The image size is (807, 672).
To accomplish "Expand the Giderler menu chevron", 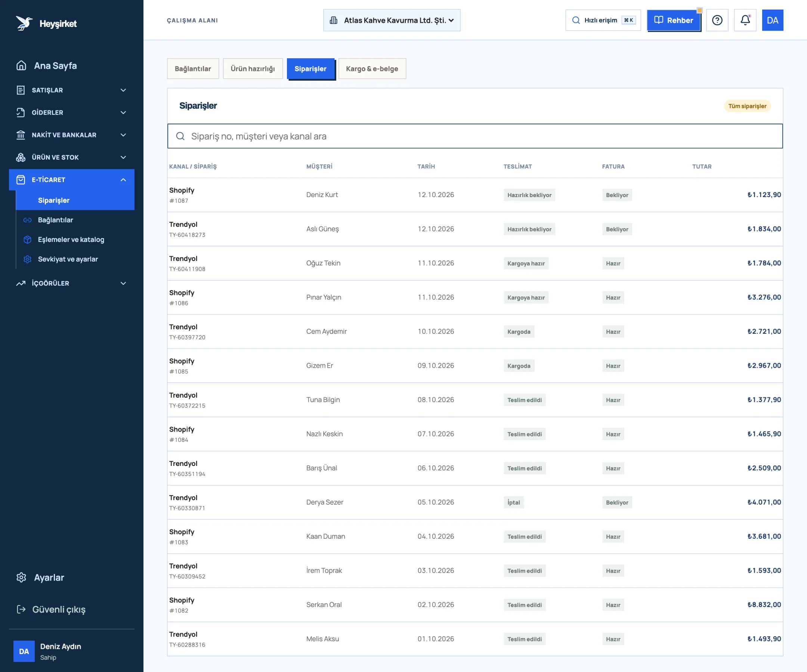I will (123, 112).
